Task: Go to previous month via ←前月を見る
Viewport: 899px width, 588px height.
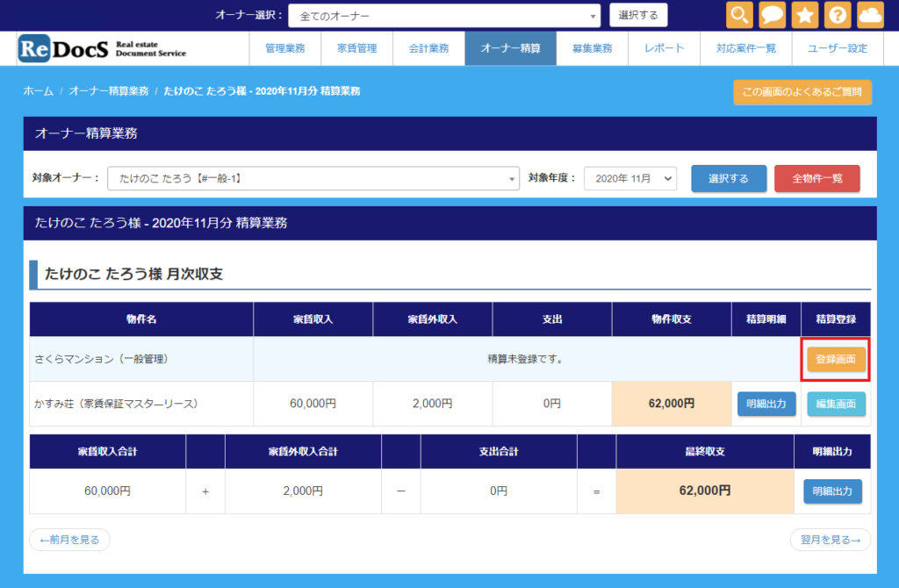Action: pyautogui.click(x=70, y=540)
